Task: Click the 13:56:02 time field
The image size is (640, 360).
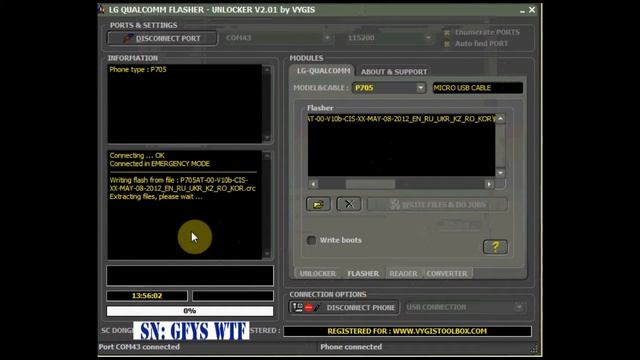Action: coord(147,296)
